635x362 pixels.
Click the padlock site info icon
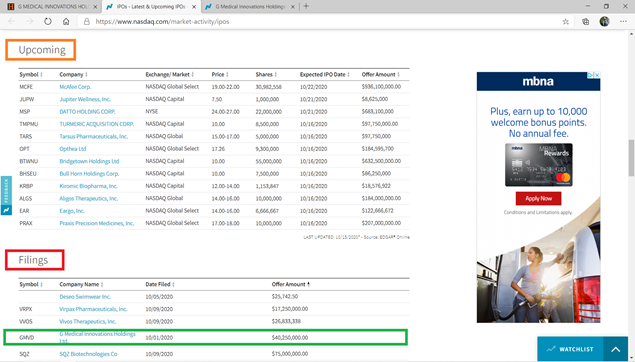tap(87, 21)
